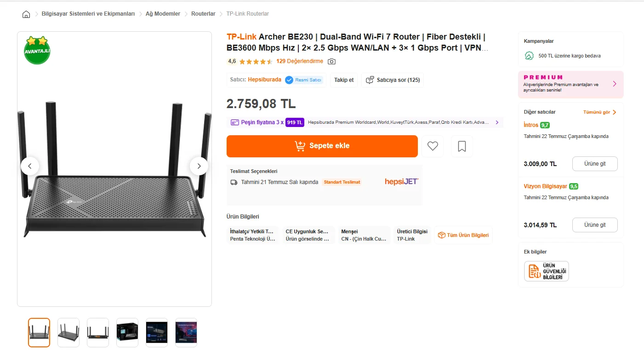Add the router to cart with Sepete ekle
The width and height of the screenshot is (644, 357).
322,146
